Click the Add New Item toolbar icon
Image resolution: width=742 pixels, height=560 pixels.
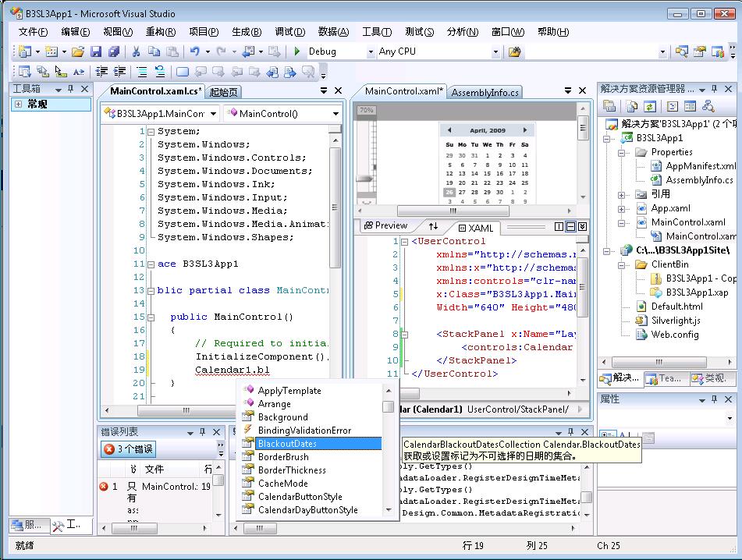point(51,51)
